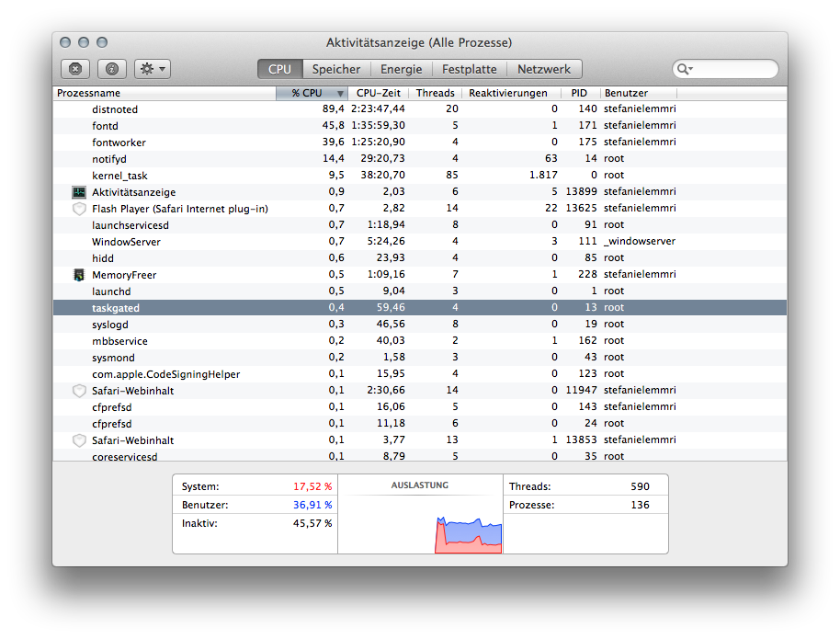Click the Aktivitätsanzeige app icon in list

point(79,192)
